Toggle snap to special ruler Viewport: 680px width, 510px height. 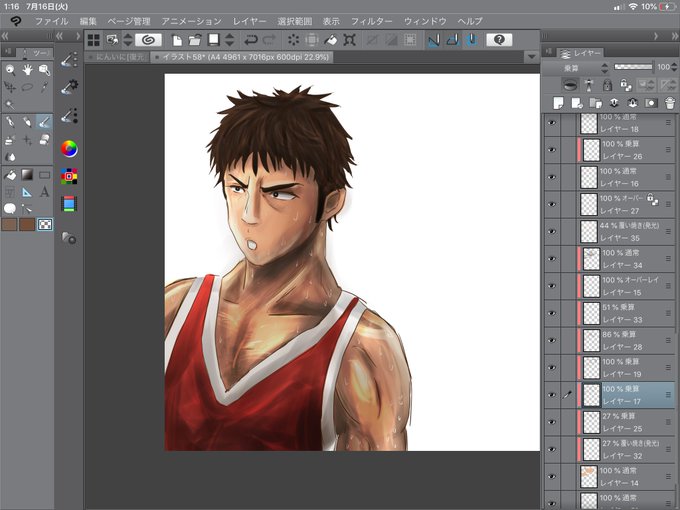click(x=453, y=40)
